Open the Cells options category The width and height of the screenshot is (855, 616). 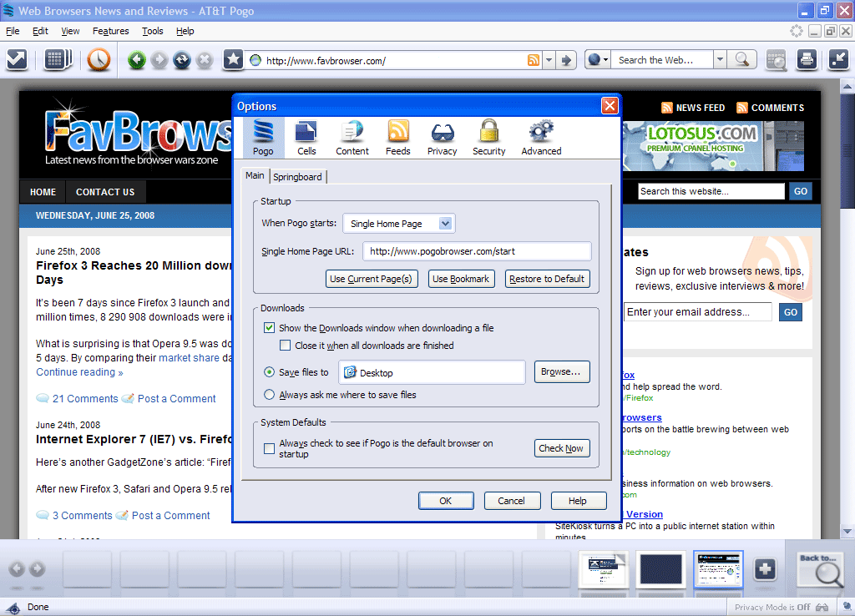(x=306, y=138)
